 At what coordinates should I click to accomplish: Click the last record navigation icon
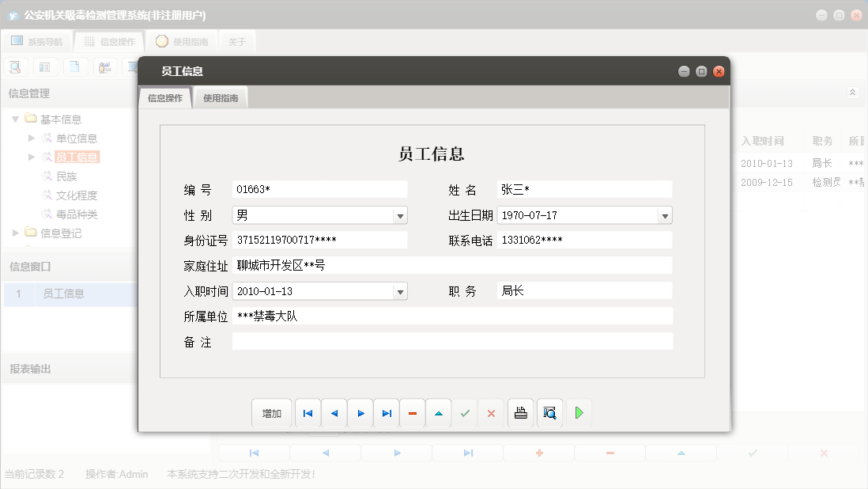(x=386, y=412)
